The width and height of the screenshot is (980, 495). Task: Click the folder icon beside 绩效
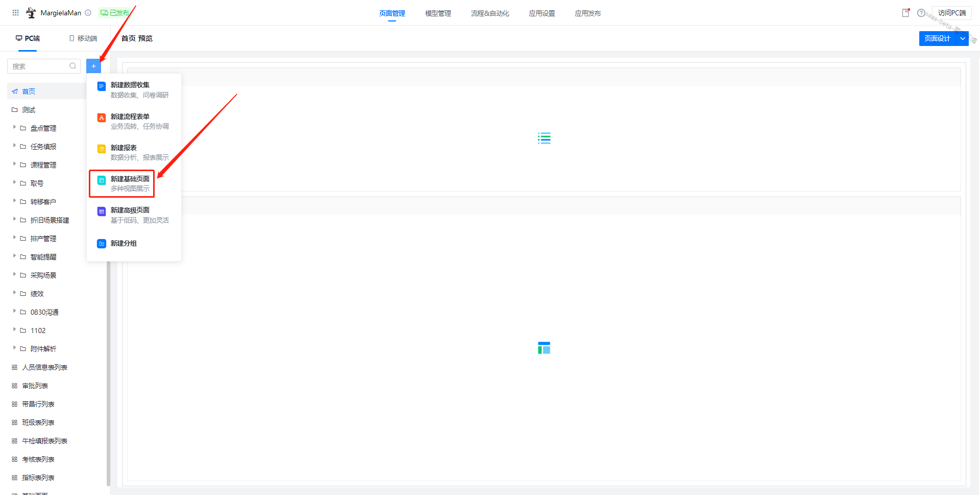[x=23, y=294]
